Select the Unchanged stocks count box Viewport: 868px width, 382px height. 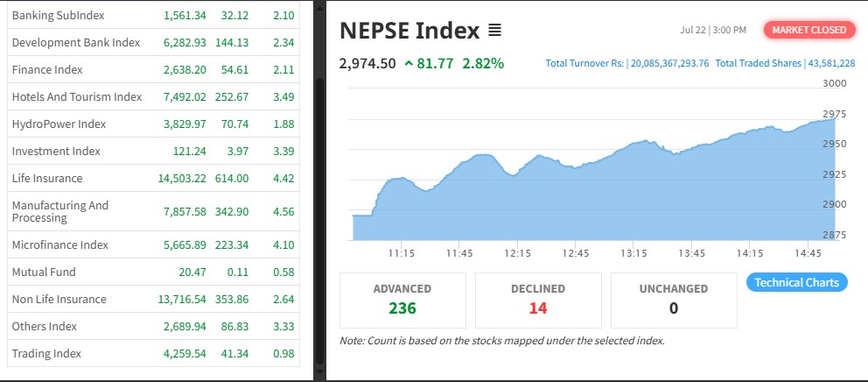[673, 300]
